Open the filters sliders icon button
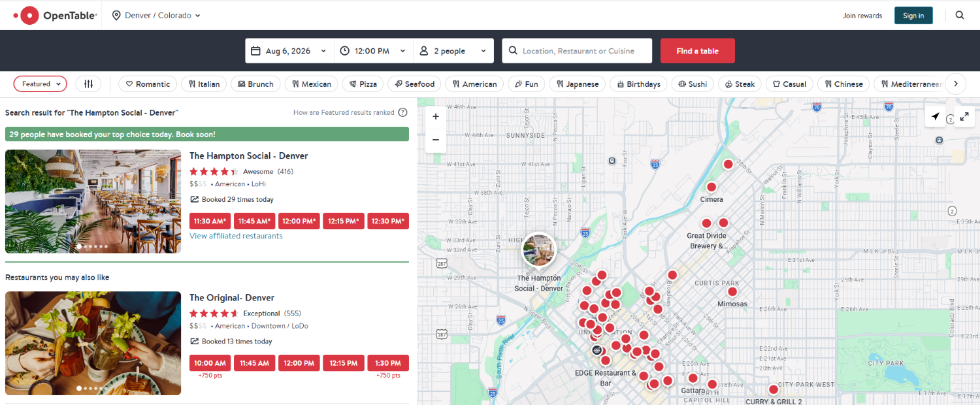 [x=88, y=84]
